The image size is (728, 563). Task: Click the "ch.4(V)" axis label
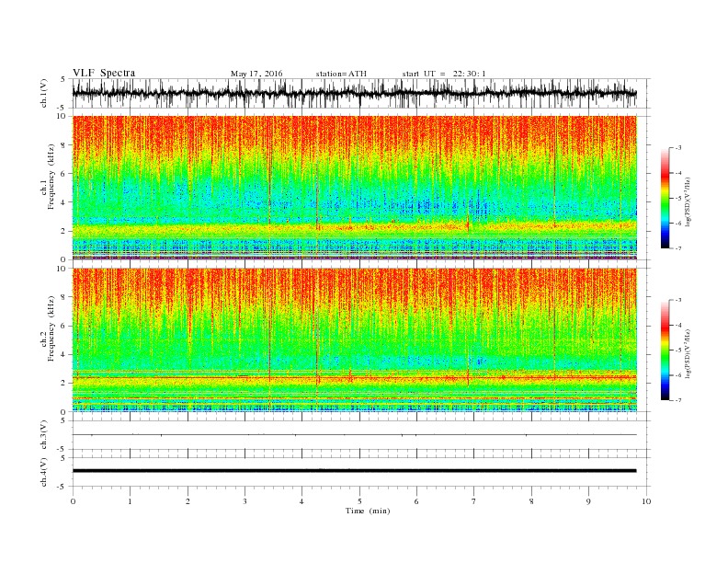(44, 473)
